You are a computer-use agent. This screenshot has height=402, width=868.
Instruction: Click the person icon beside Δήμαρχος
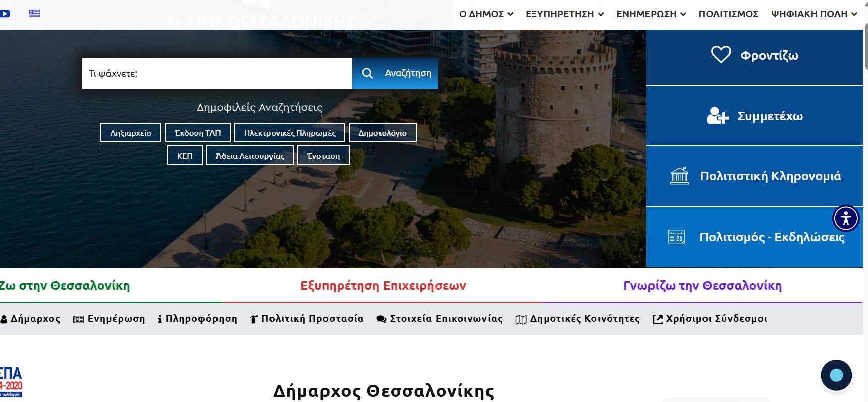(x=4, y=319)
